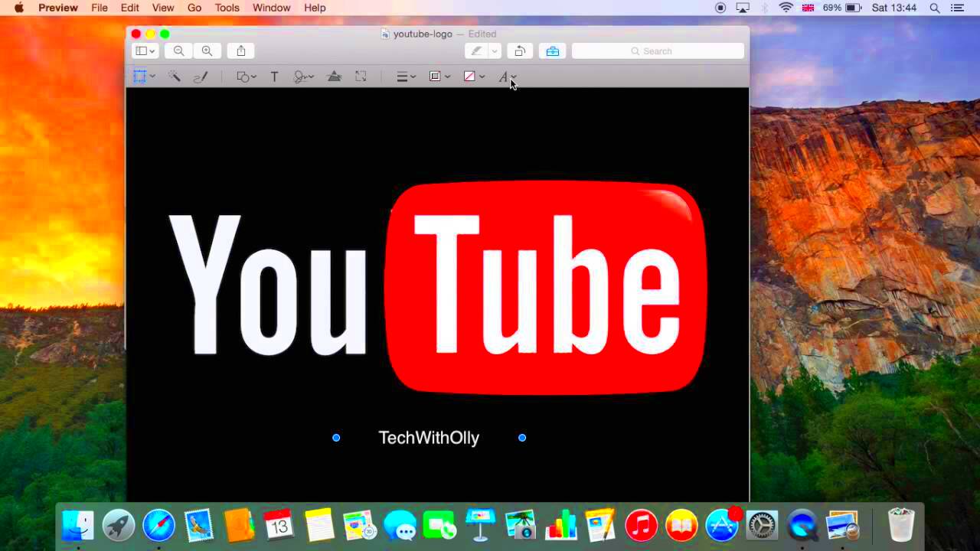
Task: Open the Adjust Size tool
Action: click(x=361, y=77)
